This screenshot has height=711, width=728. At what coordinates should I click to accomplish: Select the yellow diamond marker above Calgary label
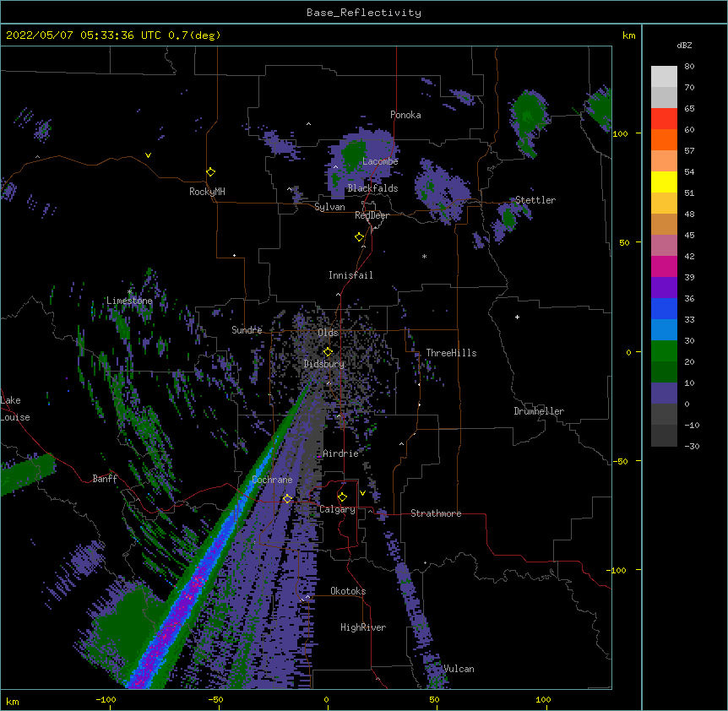click(x=342, y=497)
